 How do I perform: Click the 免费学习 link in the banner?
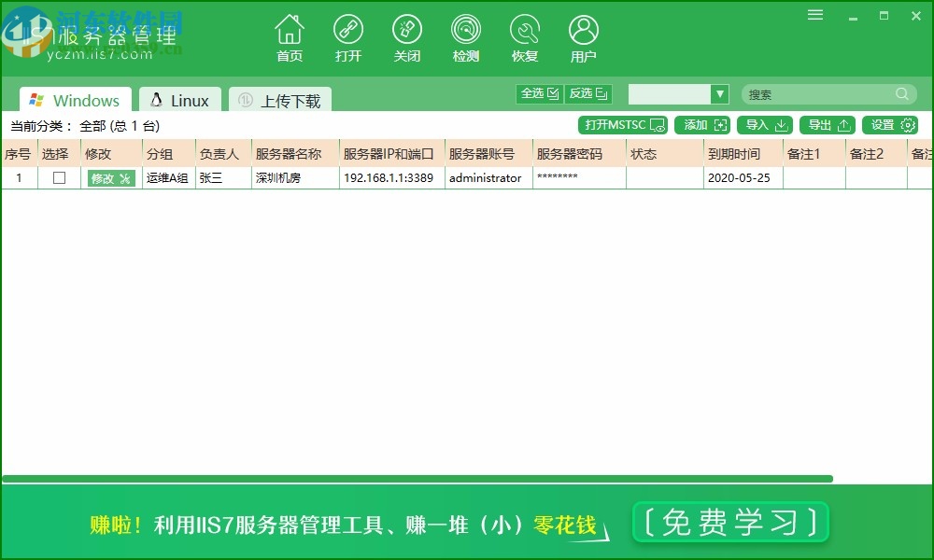point(730,523)
